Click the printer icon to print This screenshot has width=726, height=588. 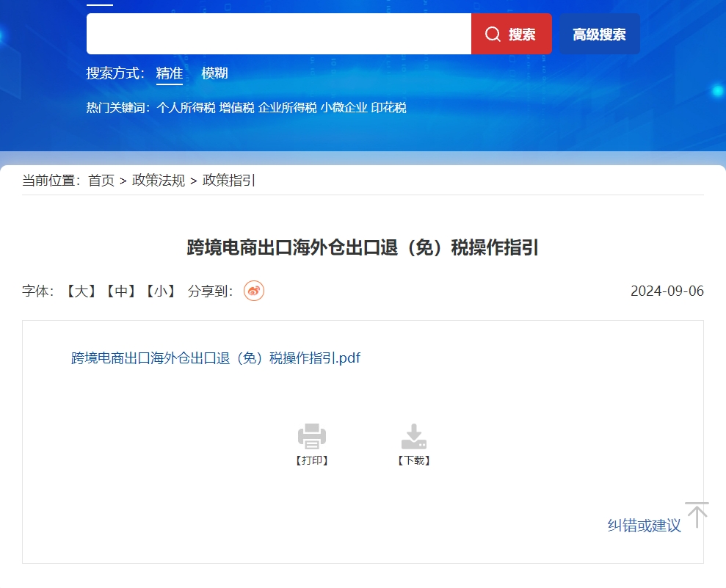[312, 436]
